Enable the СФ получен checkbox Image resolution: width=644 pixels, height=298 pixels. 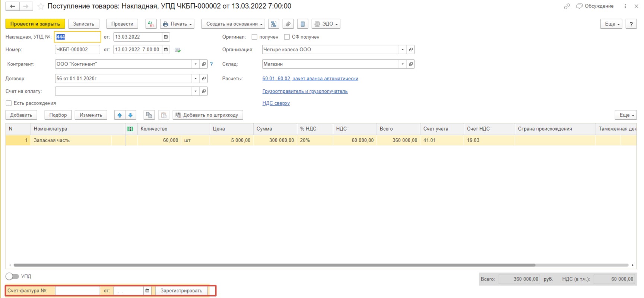tap(287, 37)
